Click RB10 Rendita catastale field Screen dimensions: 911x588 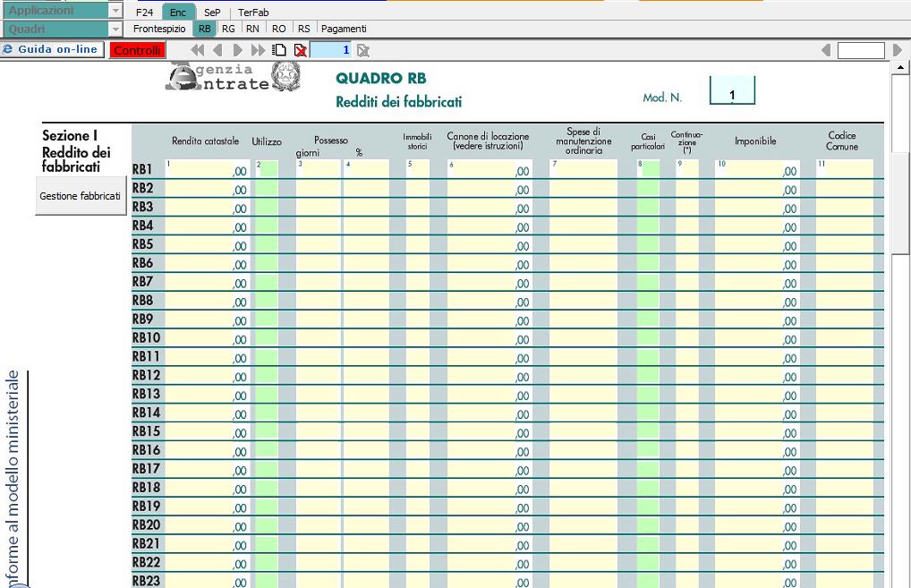coord(208,338)
